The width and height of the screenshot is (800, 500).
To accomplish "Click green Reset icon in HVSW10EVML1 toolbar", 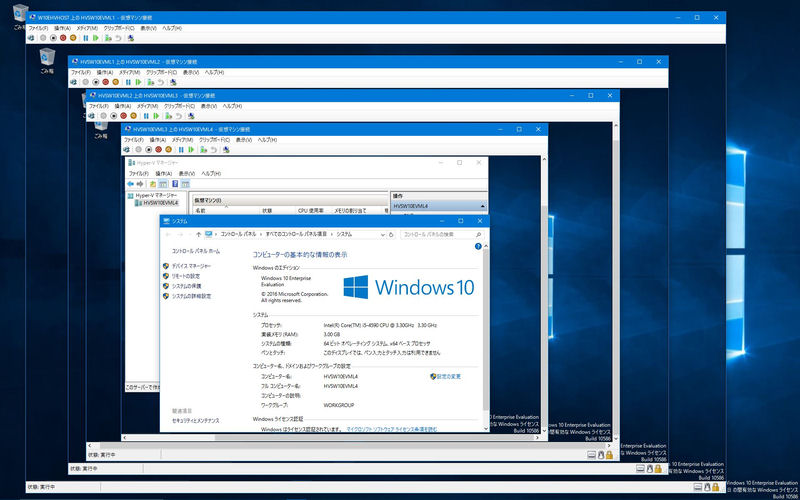I will point(95,38).
